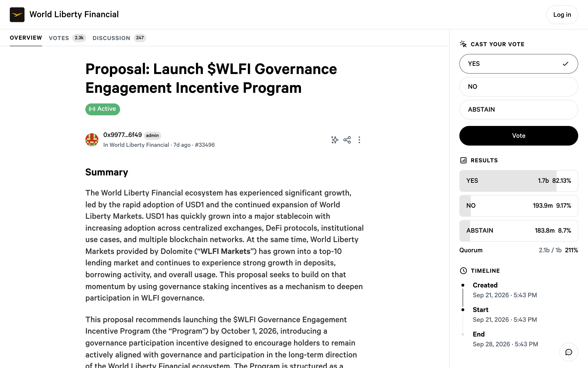Click the NO result bar at 9.17%
The height and width of the screenshot is (368, 588).
pyautogui.click(x=519, y=206)
